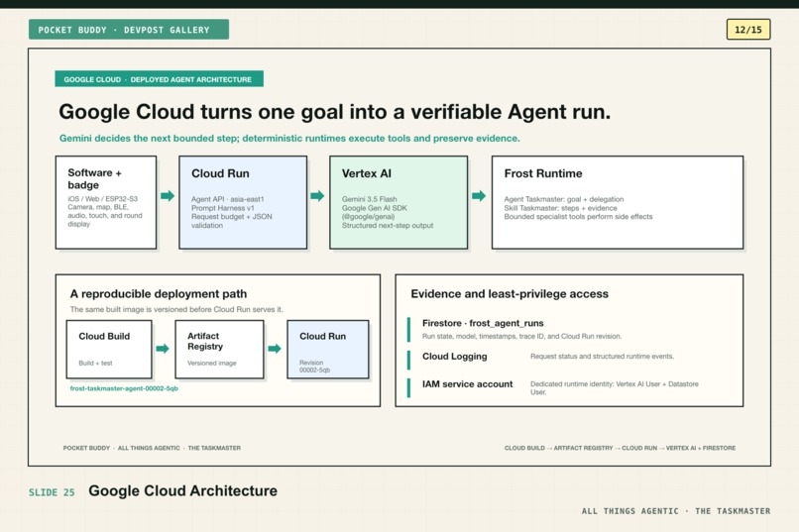Screen dimensions: 799x532
Task: Click the green bar marker beside Cloud Logging
Action: pyautogui.click(x=408, y=360)
